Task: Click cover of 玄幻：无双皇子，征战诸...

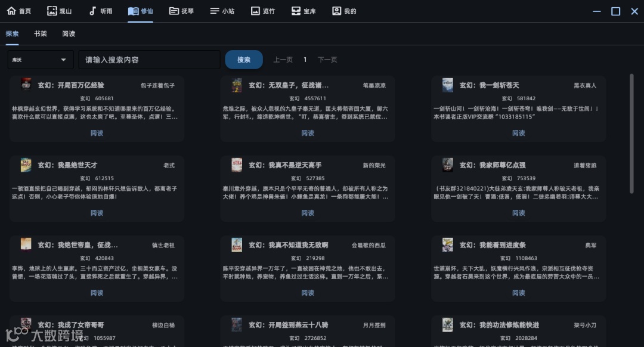Action: click(x=237, y=85)
